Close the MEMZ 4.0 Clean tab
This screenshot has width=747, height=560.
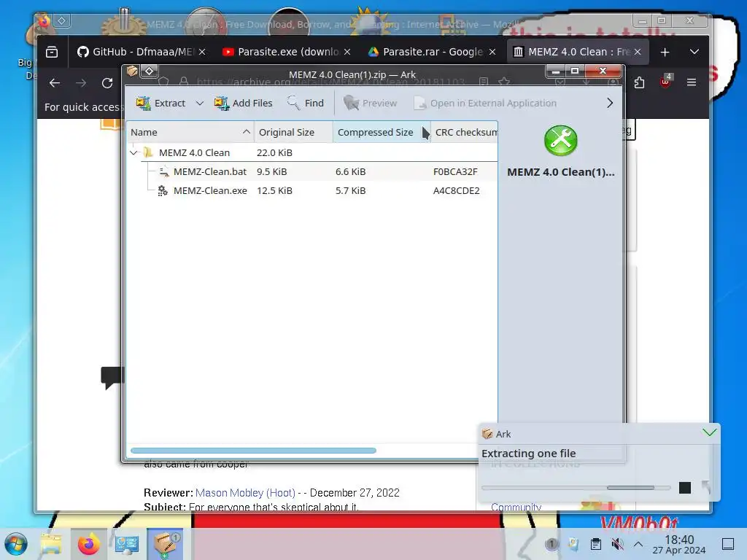pyautogui.click(x=638, y=52)
